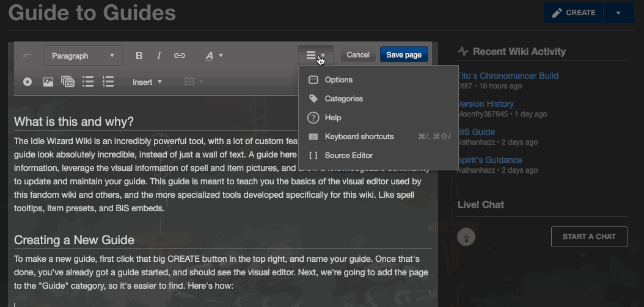Toggle italic formatting
This screenshot has width=644, height=307.
159,56
